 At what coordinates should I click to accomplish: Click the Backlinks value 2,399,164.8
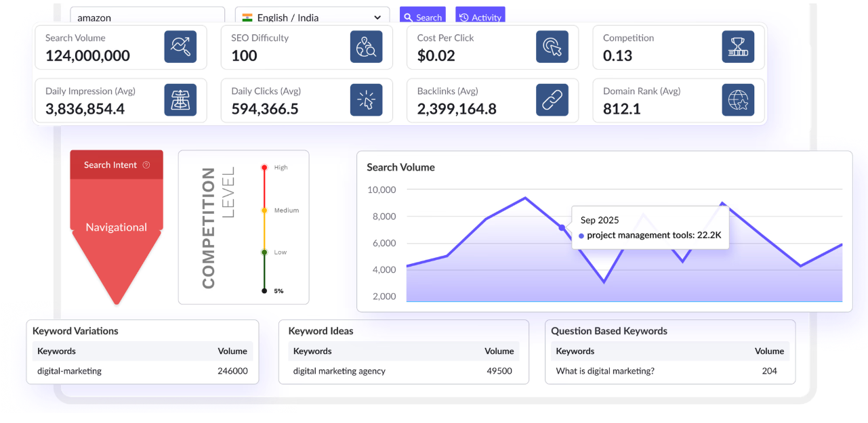tap(457, 109)
